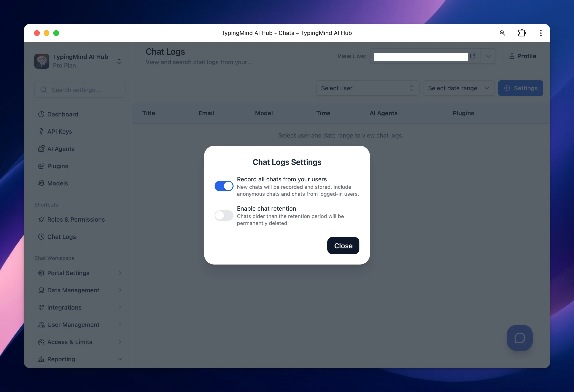Click the Model column header
The image size is (574, 392).
pos(264,113)
